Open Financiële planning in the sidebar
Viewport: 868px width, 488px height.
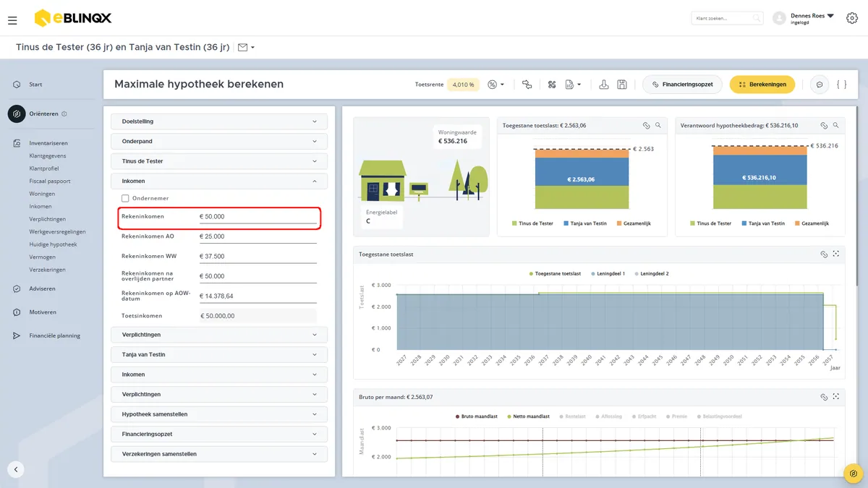pyautogui.click(x=54, y=335)
